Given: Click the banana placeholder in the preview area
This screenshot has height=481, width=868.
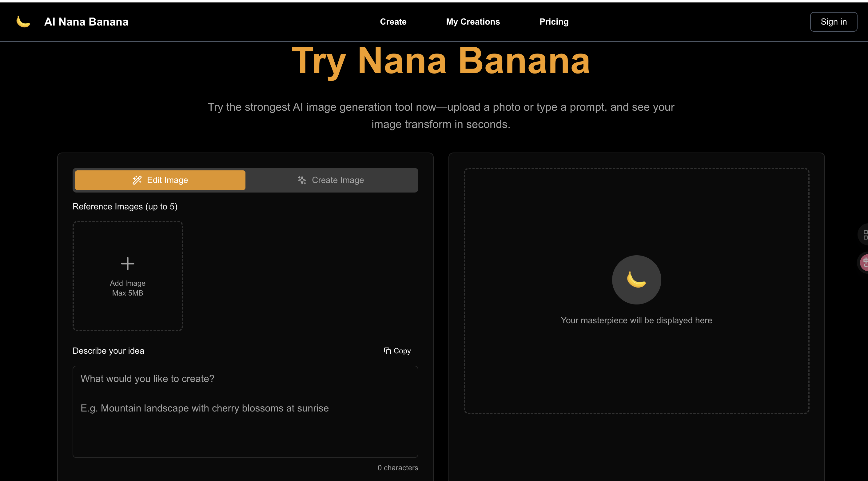Looking at the screenshot, I should click(636, 280).
